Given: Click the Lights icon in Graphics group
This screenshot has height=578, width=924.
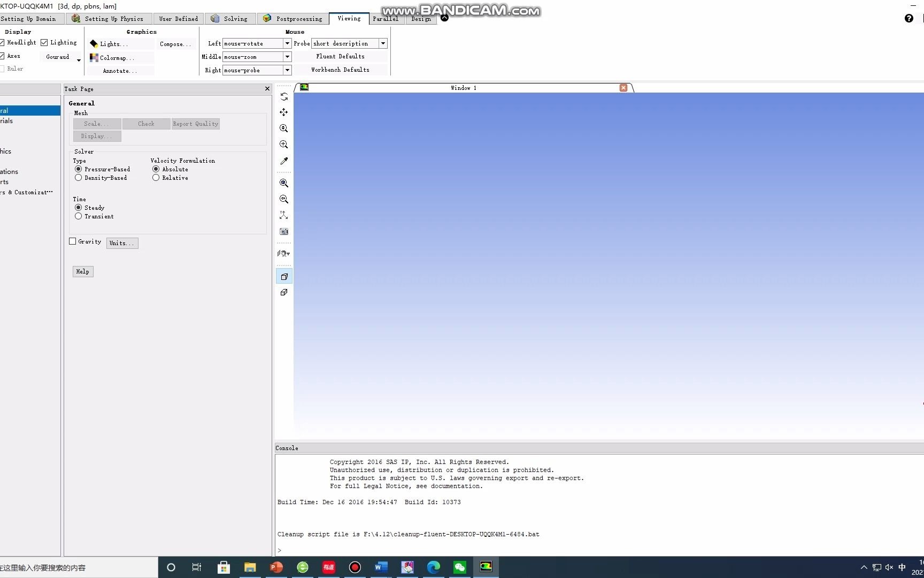Looking at the screenshot, I should click(x=94, y=44).
